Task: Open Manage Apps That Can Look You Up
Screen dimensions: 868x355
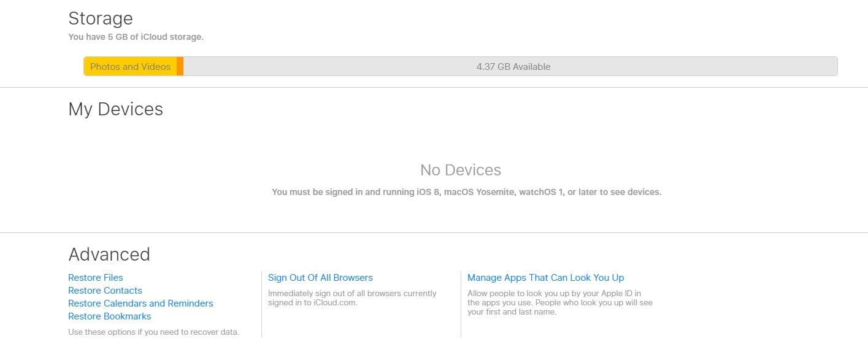Action: tap(546, 278)
